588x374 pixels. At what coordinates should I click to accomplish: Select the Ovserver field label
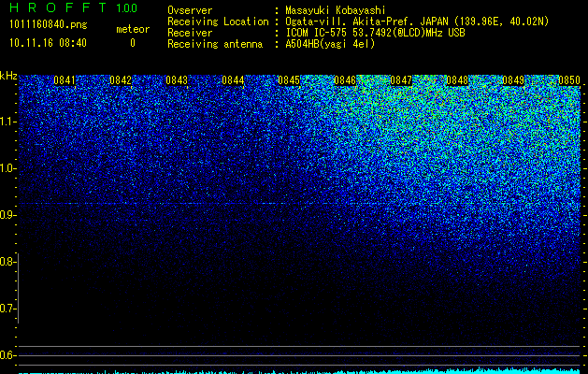[190, 10]
